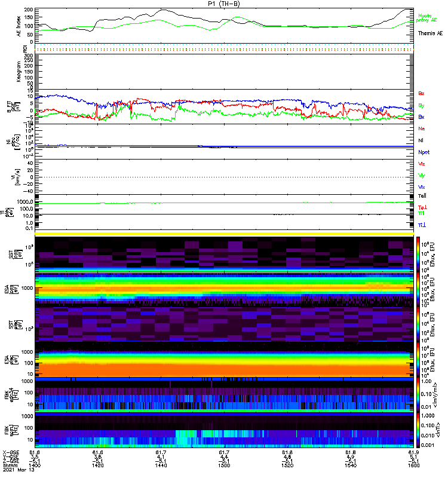
Task: Click the '1600' time tick label
Action: 414,465
